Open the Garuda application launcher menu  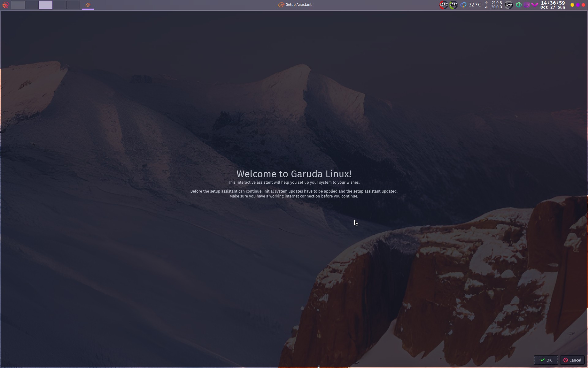point(5,5)
